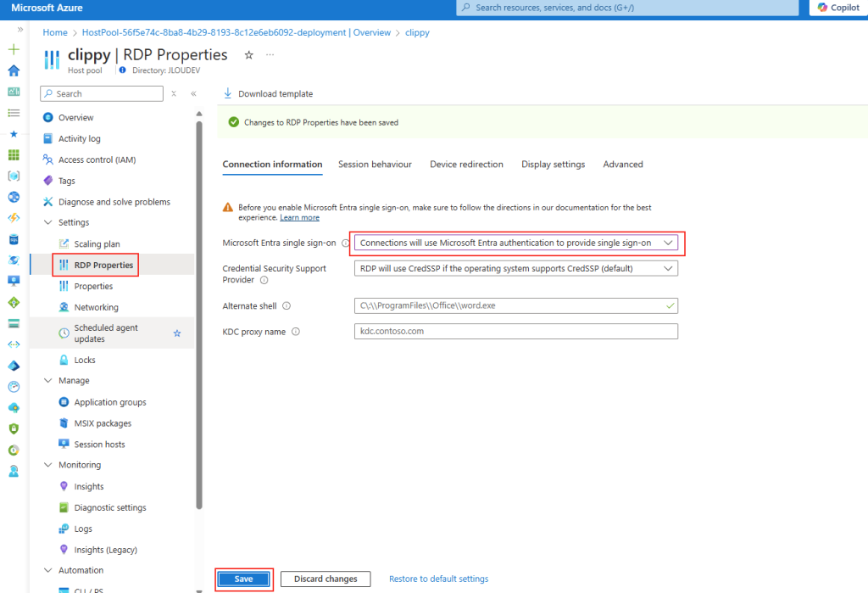This screenshot has width=868, height=593.
Task: Open HostPool deployment Overview breadcrumb
Action: (x=236, y=33)
